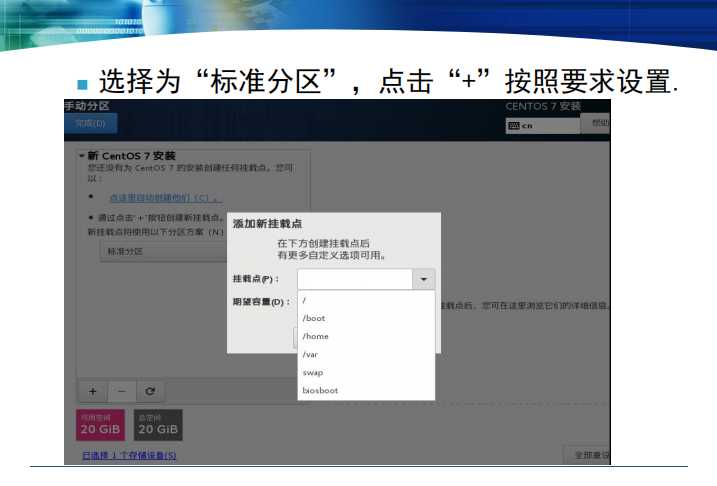This screenshot has height=486, width=717.
Task: Click the mount point text field
Action: 355,279
